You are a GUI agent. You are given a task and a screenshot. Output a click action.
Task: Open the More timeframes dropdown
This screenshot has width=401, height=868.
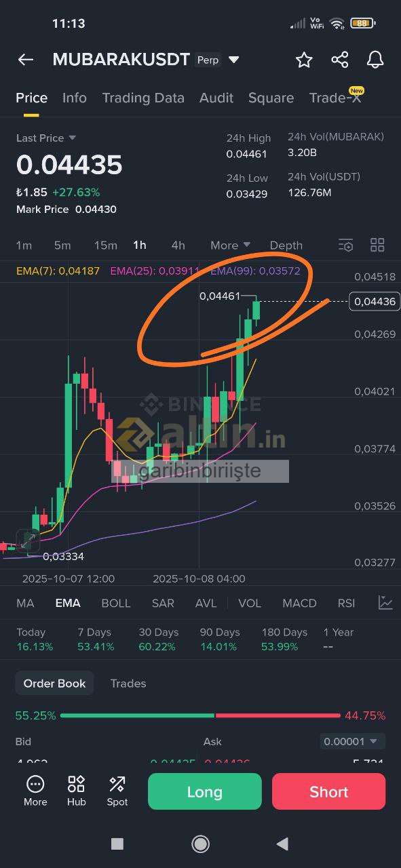click(231, 245)
